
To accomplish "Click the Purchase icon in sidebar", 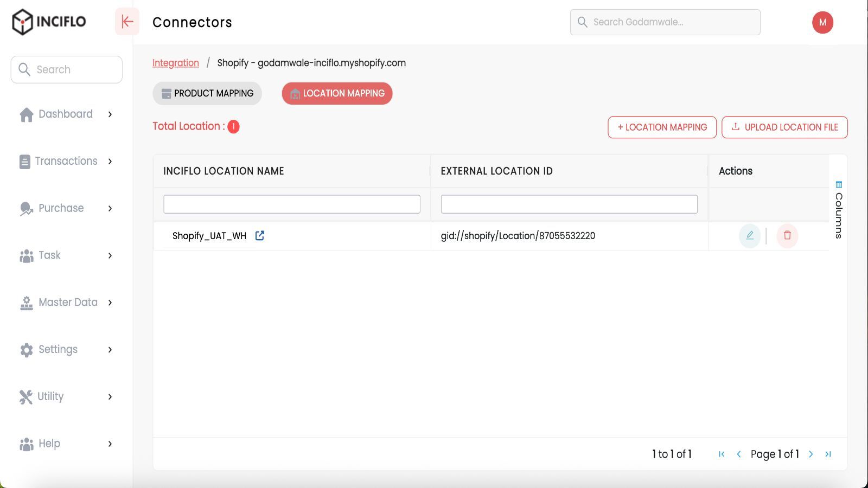I will point(27,209).
